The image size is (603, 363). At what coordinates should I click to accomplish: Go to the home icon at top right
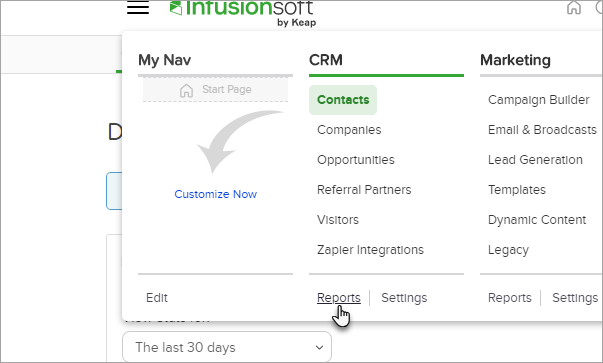(574, 7)
